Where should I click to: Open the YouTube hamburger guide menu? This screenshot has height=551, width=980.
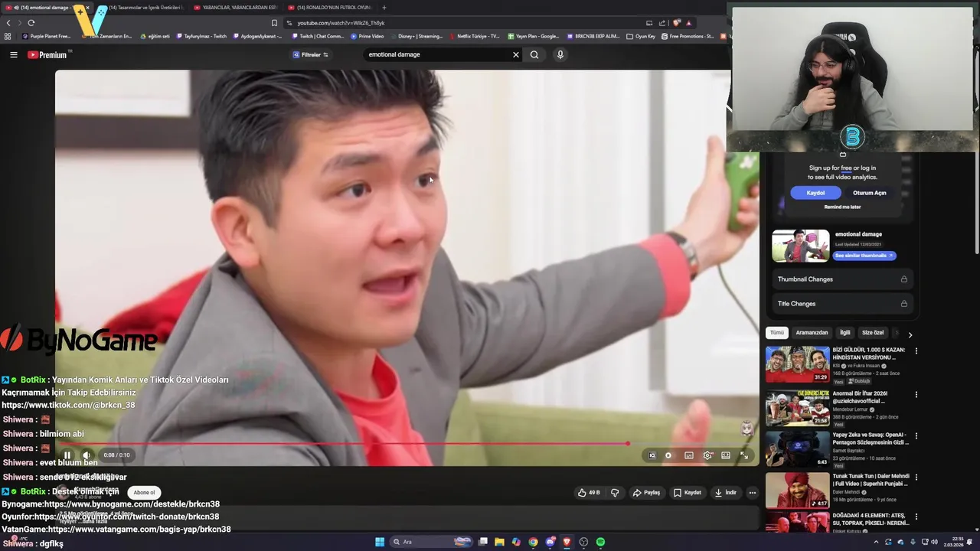pyautogui.click(x=13, y=54)
